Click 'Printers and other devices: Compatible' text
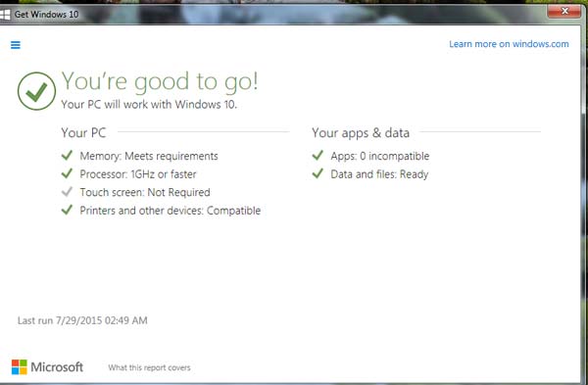Image resolution: width=588 pixels, height=385 pixels. point(171,211)
